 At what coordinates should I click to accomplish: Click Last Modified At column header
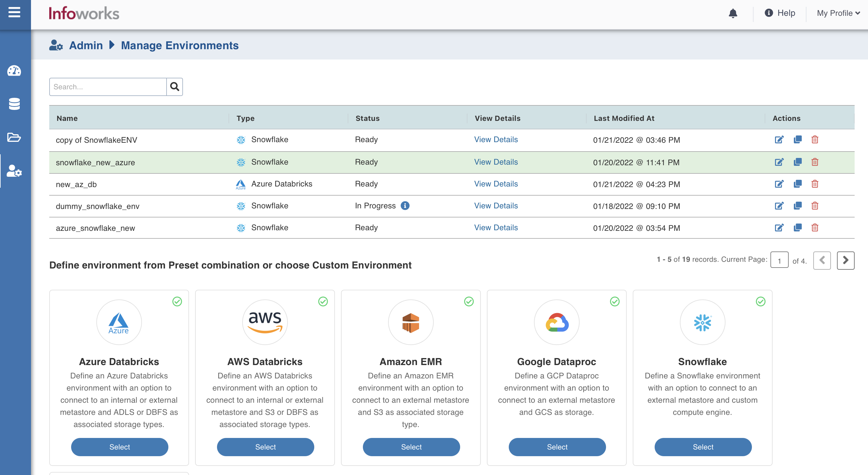(x=624, y=118)
